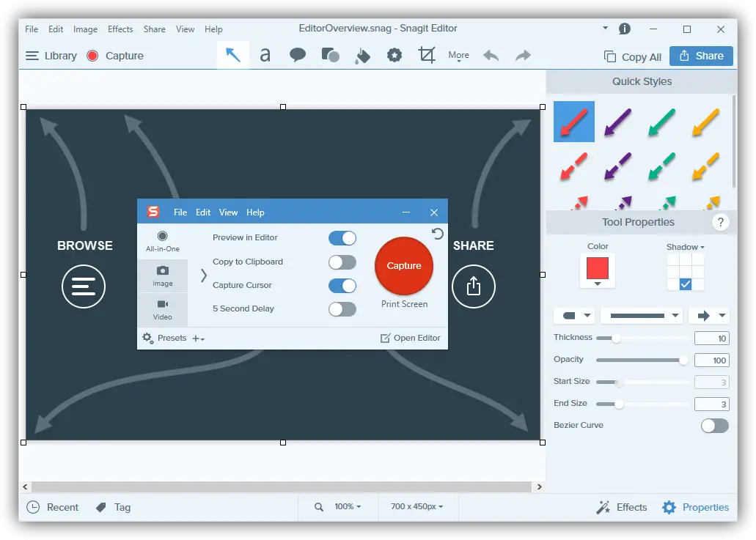756x540 pixels.
Task: Open the arrow end style dropdown
Action: [709, 316]
